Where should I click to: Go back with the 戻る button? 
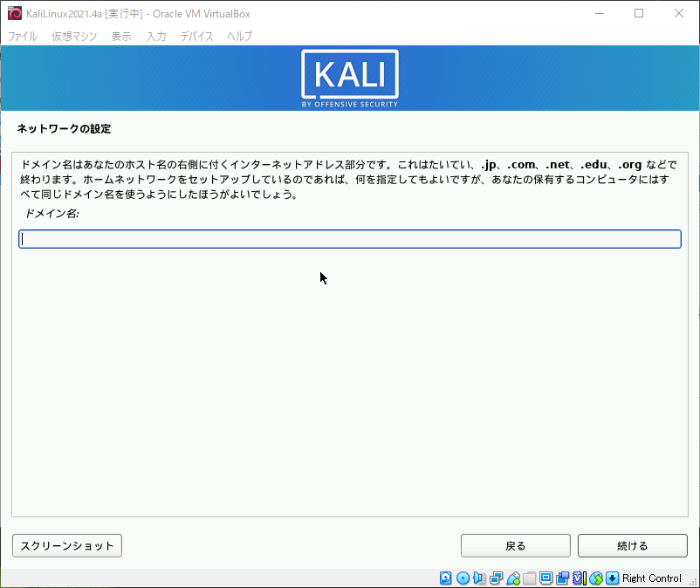(x=516, y=545)
